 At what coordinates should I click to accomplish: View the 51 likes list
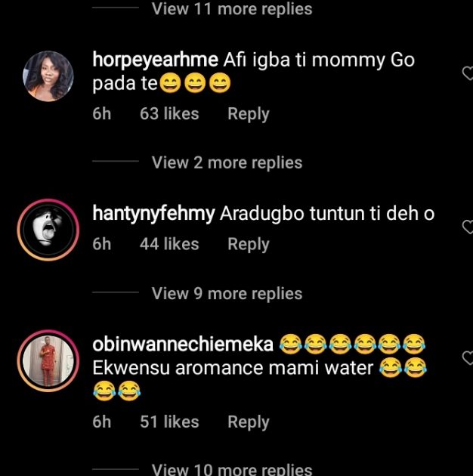169,422
